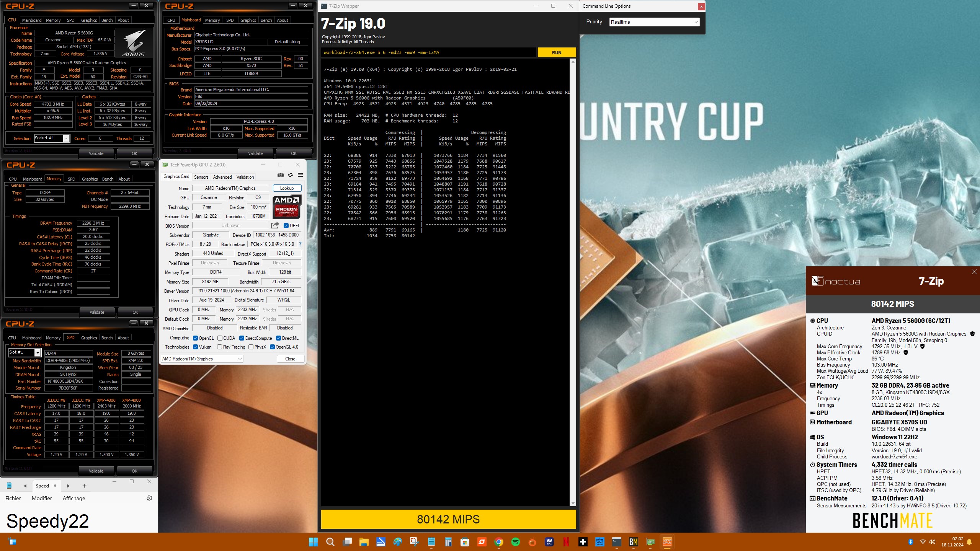Toggle the OpenCL checkbox
The height and width of the screenshot is (551, 980).
coord(195,338)
